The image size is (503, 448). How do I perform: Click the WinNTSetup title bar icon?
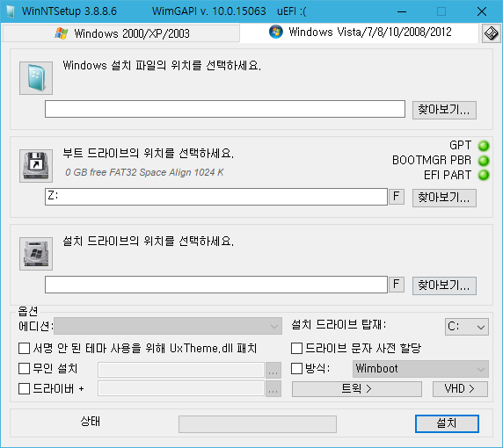11,11
